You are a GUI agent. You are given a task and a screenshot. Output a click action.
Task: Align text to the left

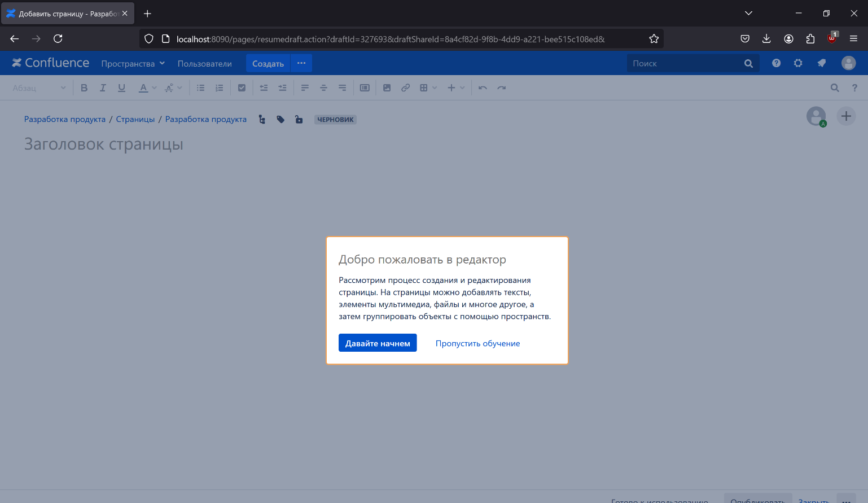[305, 88]
